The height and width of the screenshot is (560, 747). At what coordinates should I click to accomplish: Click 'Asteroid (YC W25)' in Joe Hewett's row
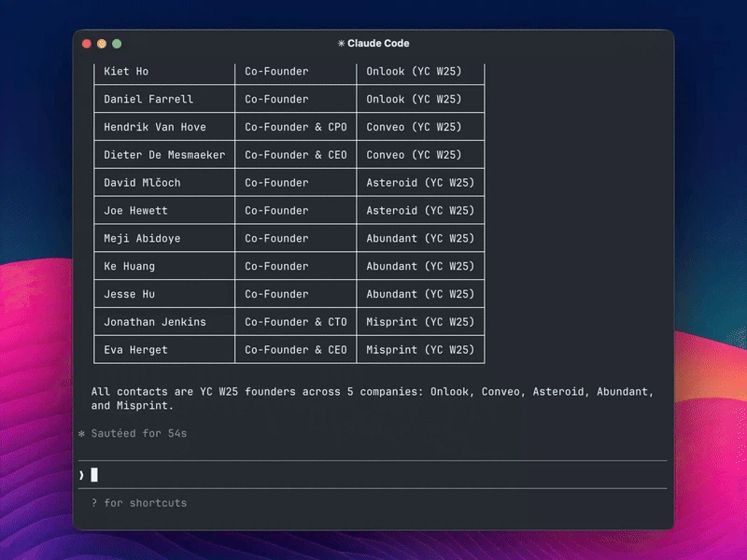click(x=420, y=211)
